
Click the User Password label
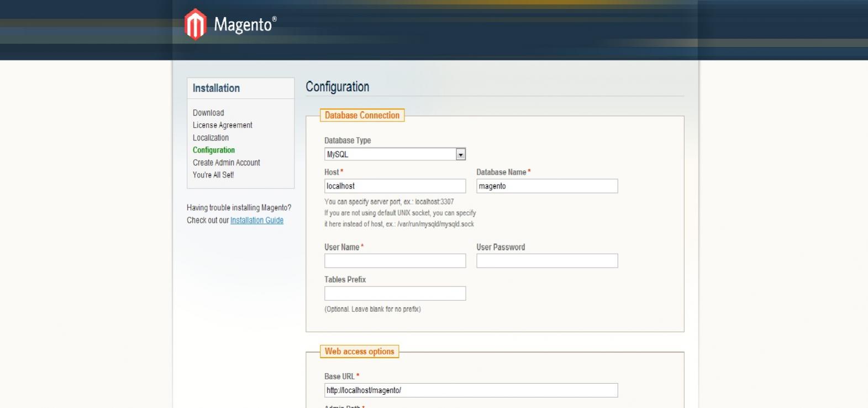(501, 247)
